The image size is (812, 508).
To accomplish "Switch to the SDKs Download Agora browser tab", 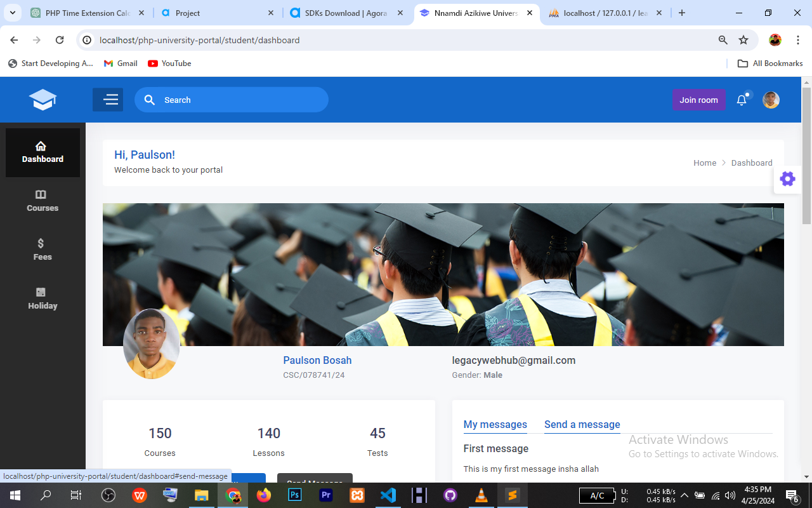I will coord(343,12).
